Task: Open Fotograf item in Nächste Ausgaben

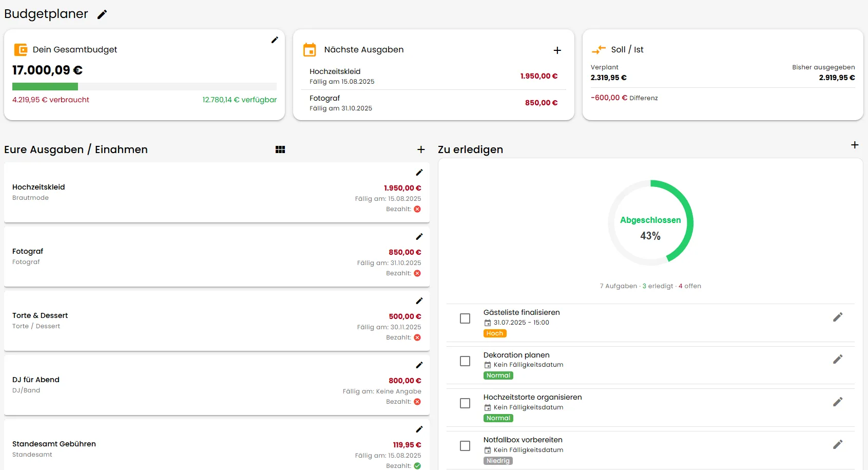Action: [x=433, y=103]
